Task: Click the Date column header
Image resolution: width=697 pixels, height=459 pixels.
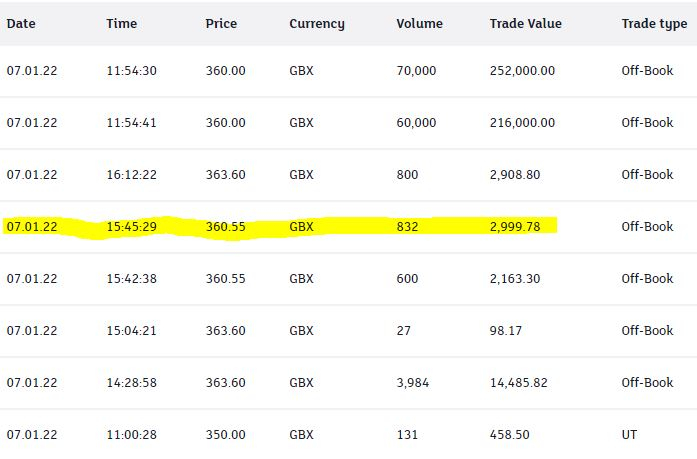Action: pos(22,23)
